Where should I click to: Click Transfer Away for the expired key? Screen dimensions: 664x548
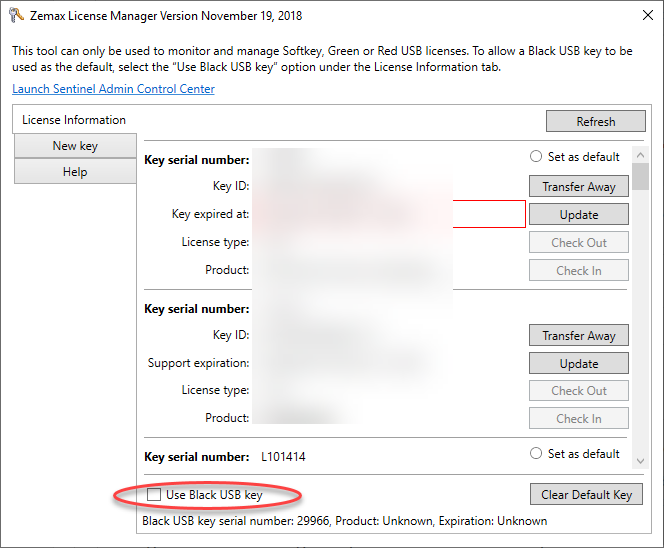[x=578, y=186]
